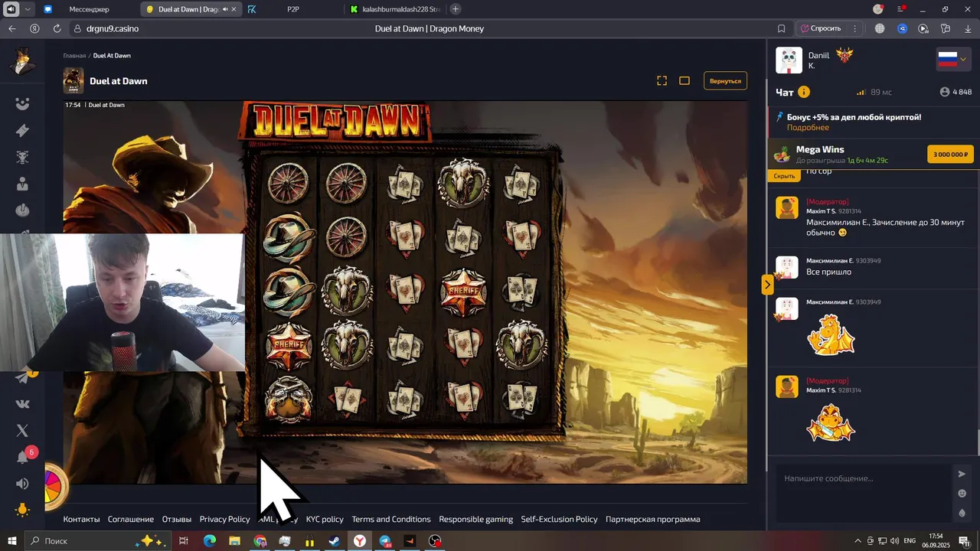Image resolution: width=980 pixels, height=551 pixels.
Task: Open the browser downloads icon
Action: click(x=967, y=28)
